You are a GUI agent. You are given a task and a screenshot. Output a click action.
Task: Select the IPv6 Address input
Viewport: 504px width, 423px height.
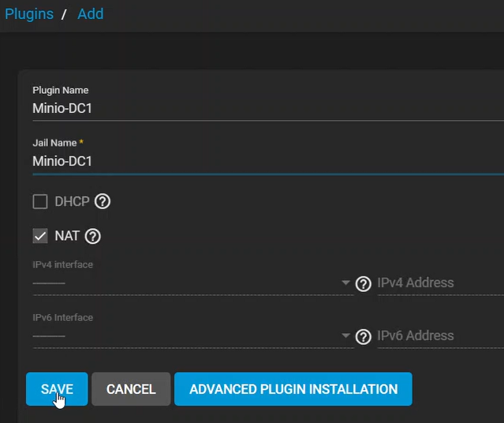tap(439, 336)
